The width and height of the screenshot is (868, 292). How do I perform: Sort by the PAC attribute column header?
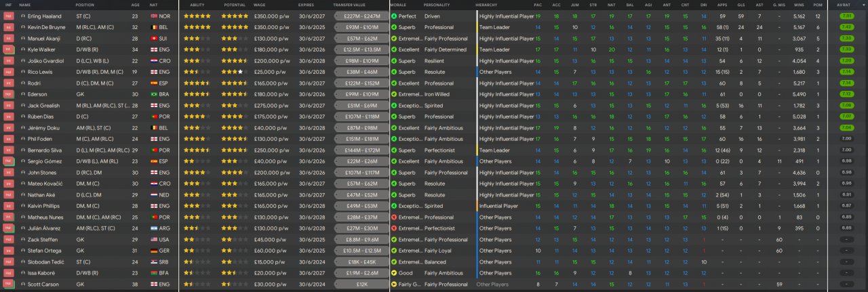pos(538,5)
